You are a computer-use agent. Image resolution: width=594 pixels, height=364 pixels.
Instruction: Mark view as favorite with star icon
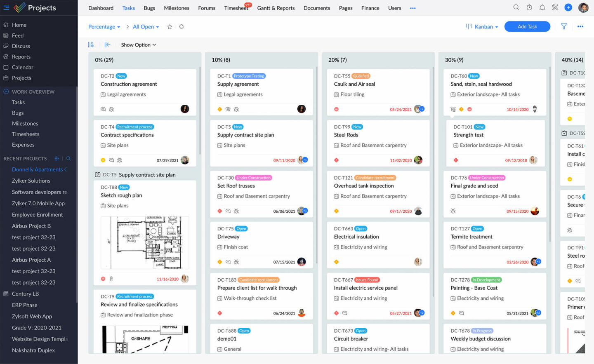pyautogui.click(x=170, y=26)
